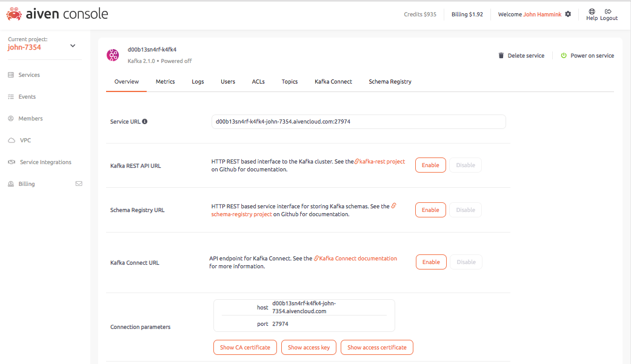631x364 pixels.
Task: Show the CA certificate
Action: pyautogui.click(x=245, y=347)
